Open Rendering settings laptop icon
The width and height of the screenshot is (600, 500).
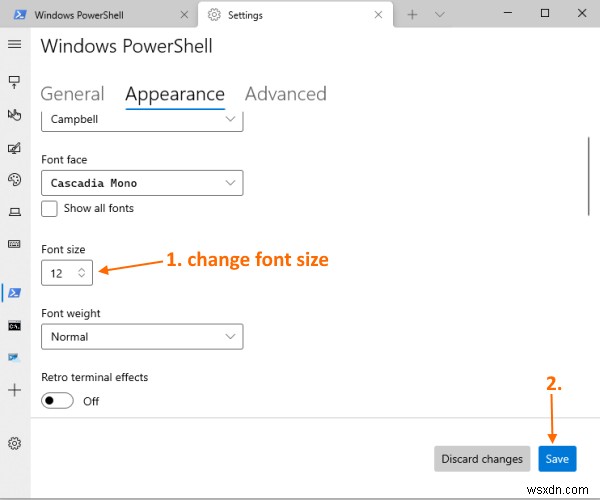click(x=15, y=212)
